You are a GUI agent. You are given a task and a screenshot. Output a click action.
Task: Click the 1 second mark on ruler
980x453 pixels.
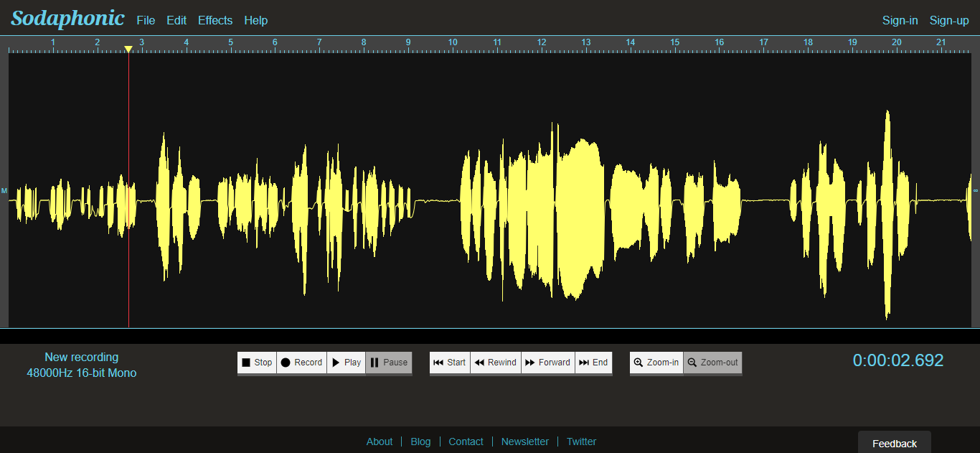point(53,43)
